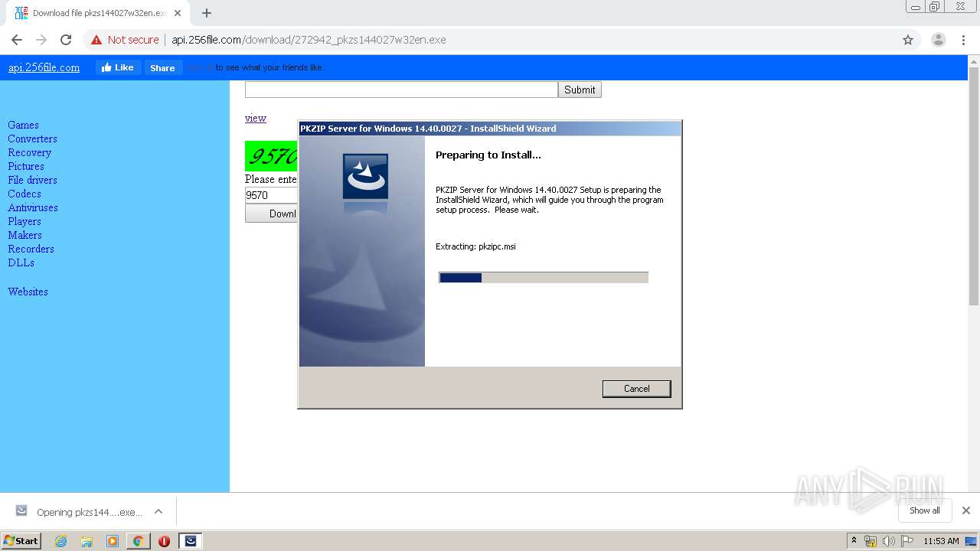
Task: Click the Opera red taskbar icon
Action: pos(164,541)
